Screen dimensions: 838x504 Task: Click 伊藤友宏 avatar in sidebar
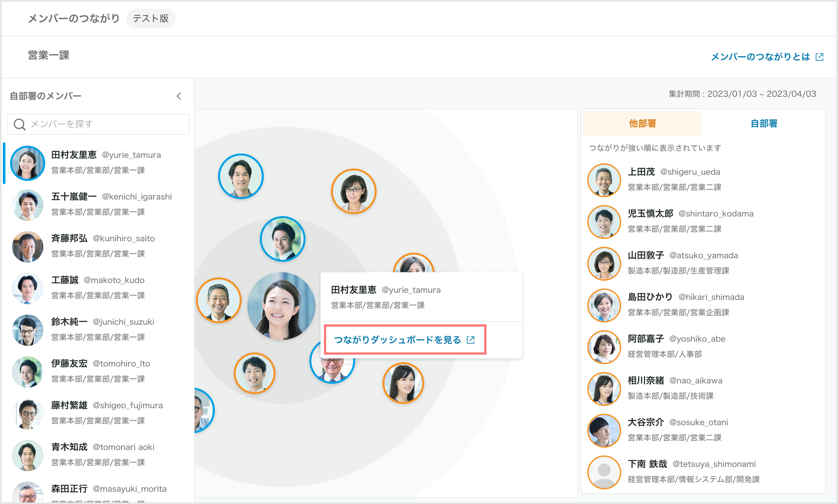pyautogui.click(x=28, y=372)
